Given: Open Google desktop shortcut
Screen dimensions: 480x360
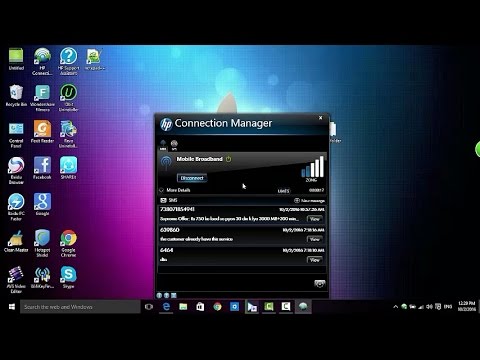Looking at the screenshot, I should [x=42, y=204].
